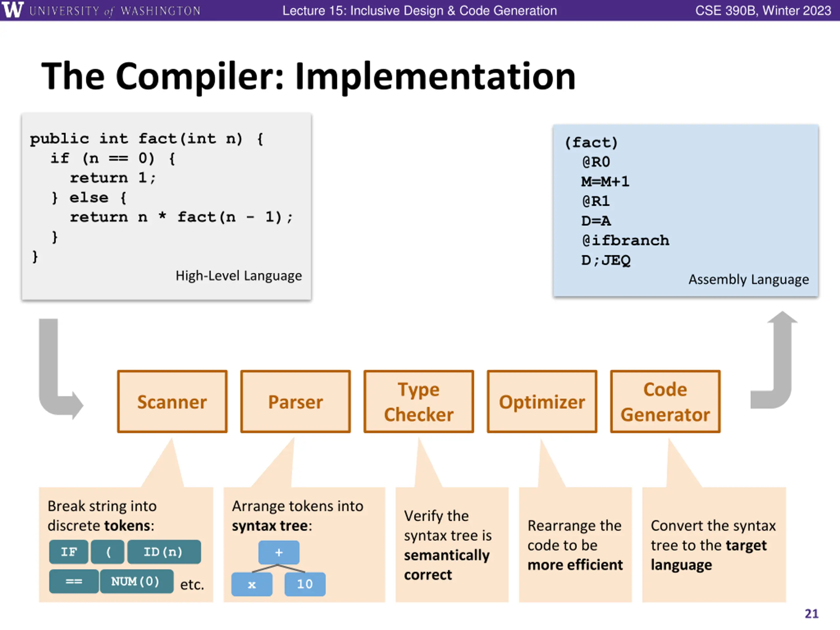The height and width of the screenshot is (630, 840).
Task: Select the IF token block
Action: (x=69, y=551)
